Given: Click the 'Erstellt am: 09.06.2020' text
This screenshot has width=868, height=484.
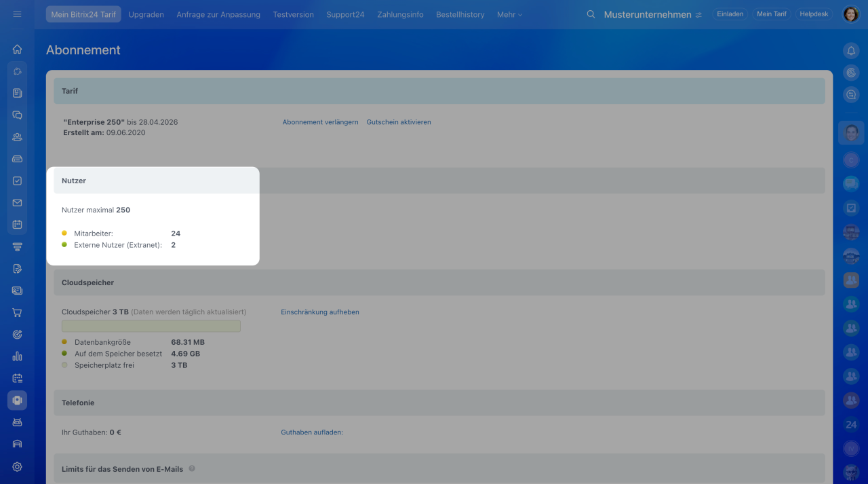Looking at the screenshot, I should click(104, 132).
